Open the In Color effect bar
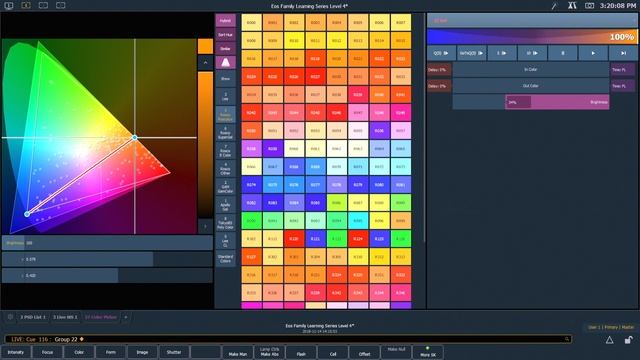 point(531,69)
